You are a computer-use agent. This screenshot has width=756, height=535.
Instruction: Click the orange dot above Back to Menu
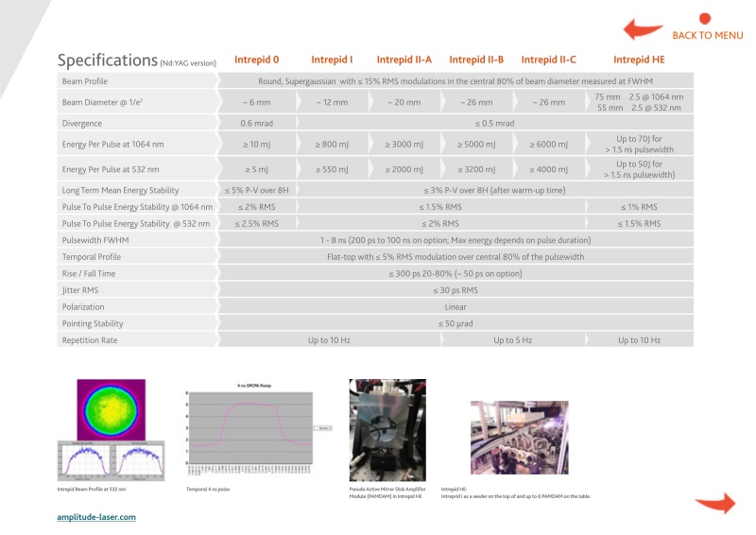[x=704, y=18]
